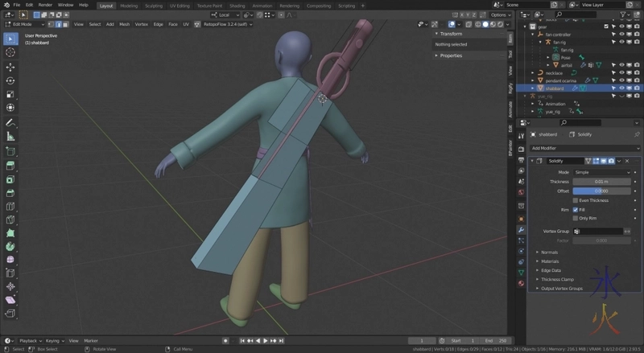
Task: Select the Move tool
Action: 10,66
